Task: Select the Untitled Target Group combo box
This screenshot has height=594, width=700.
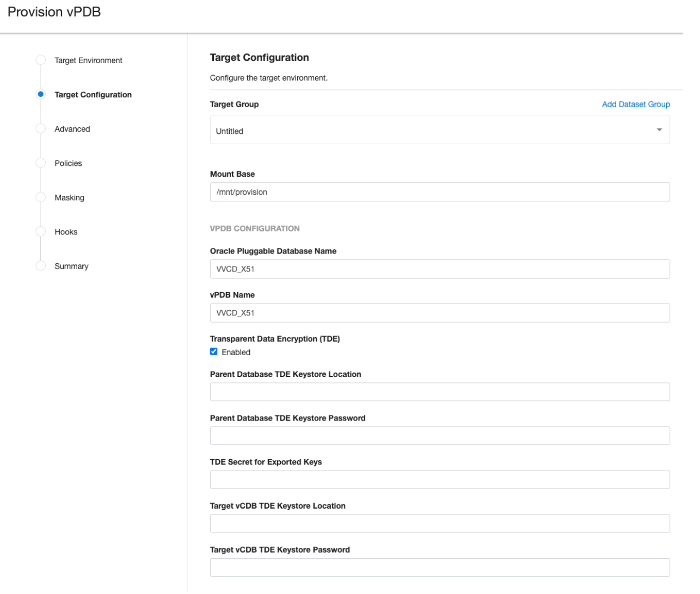Action: tap(430, 131)
